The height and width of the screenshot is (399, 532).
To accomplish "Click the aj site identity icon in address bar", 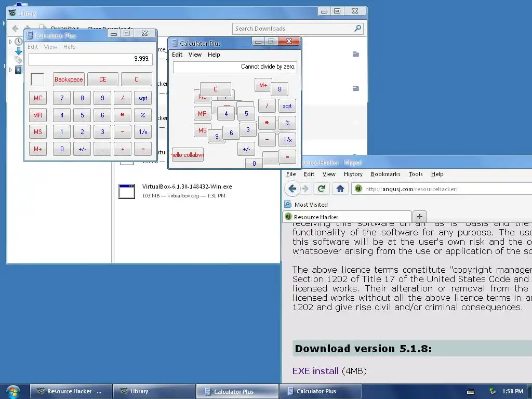I will point(358,188).
